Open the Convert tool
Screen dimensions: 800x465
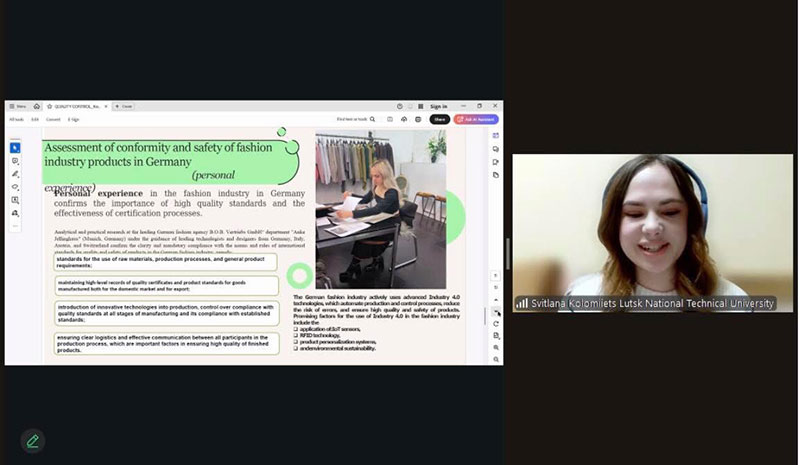point(52,119)
